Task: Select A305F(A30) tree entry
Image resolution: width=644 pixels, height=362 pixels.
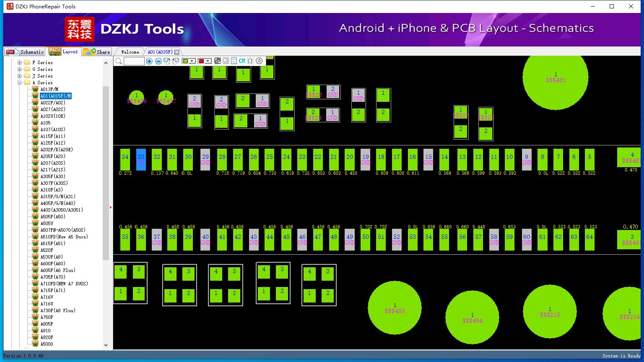Action: click(53, 176)
